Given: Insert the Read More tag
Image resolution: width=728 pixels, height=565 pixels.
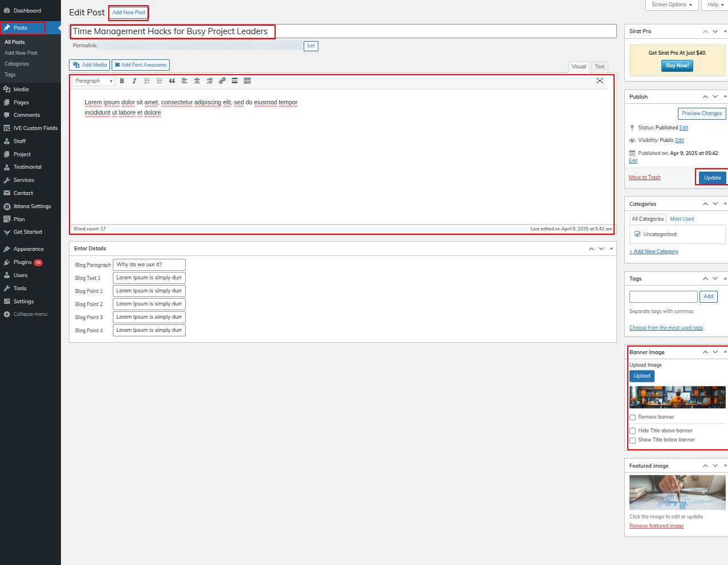Looking at the screenshot, I should point(235,81).
